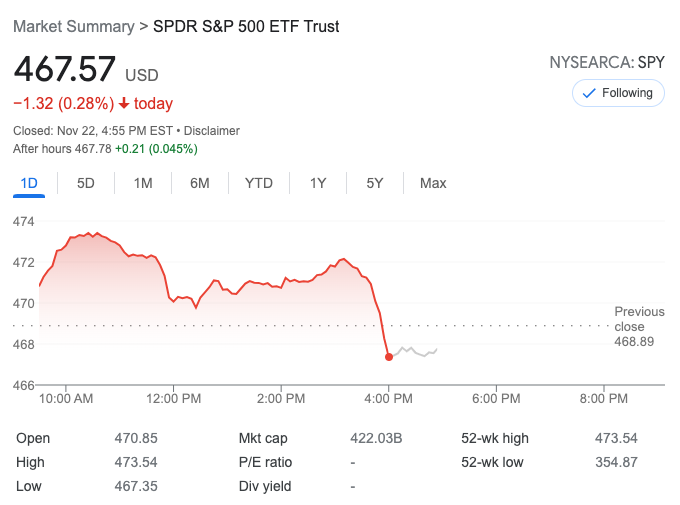Click the red down arrow icon
This screenshot has width=680, height=505.
tap(123, 104)
